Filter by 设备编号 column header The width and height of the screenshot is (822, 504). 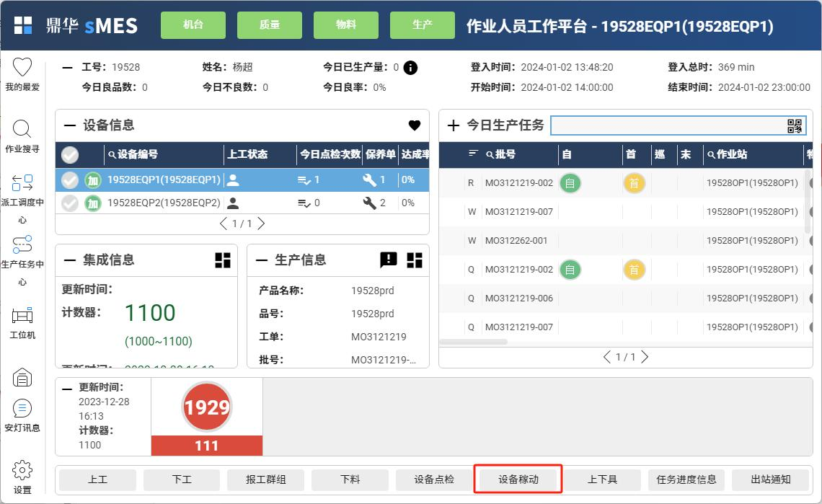(133, 154)
